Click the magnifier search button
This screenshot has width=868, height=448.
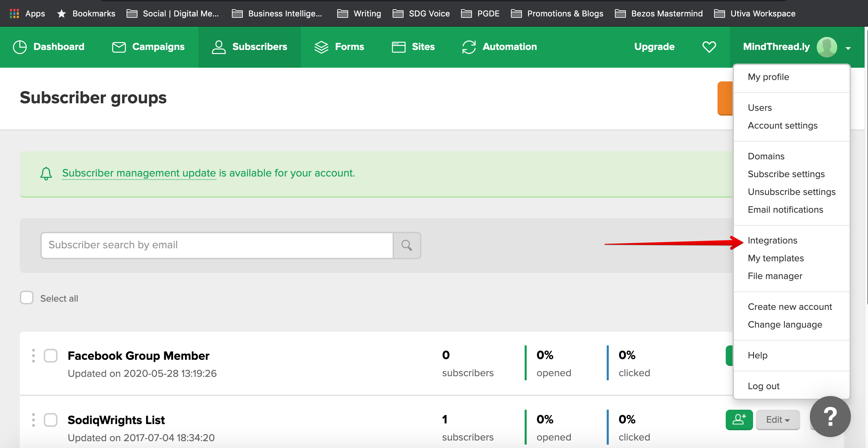(x=407, y=245)
